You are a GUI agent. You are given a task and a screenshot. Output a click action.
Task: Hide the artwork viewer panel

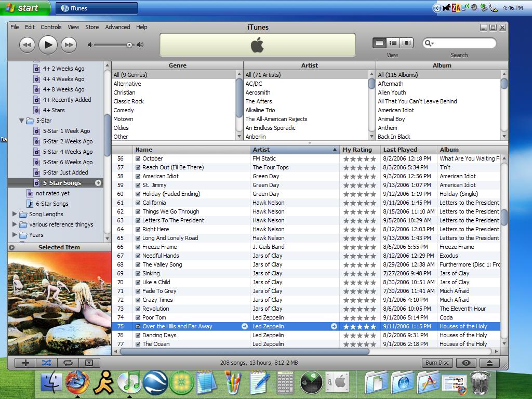[x=89, y=363]
